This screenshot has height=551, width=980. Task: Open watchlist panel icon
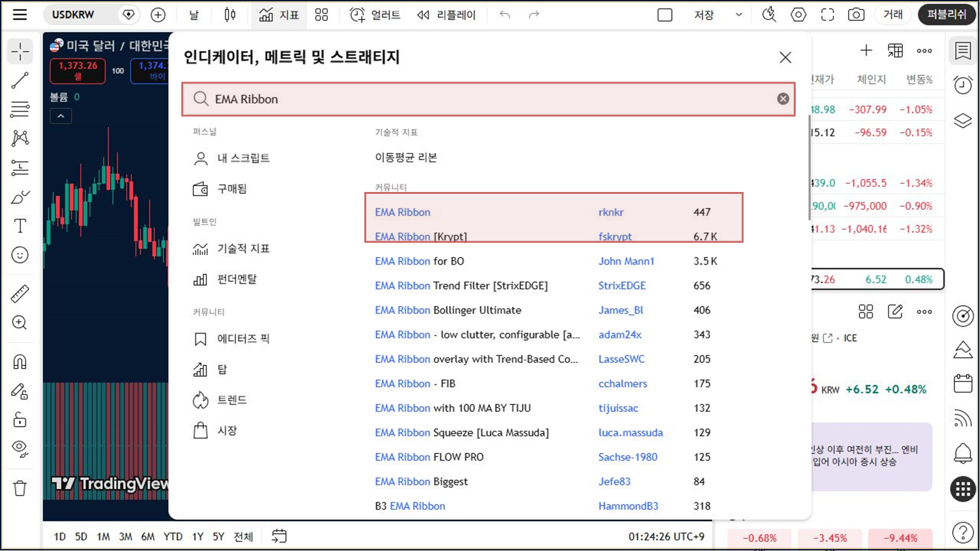tap(963, 51)
